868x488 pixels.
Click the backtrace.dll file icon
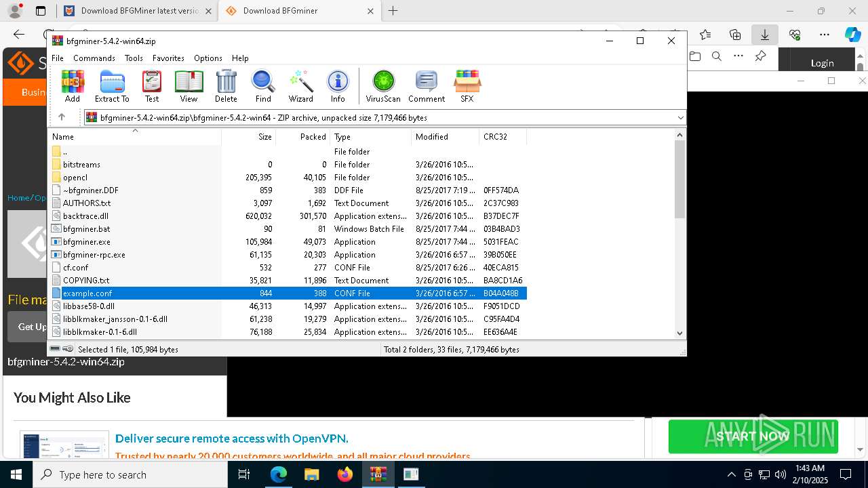(57, 216)
